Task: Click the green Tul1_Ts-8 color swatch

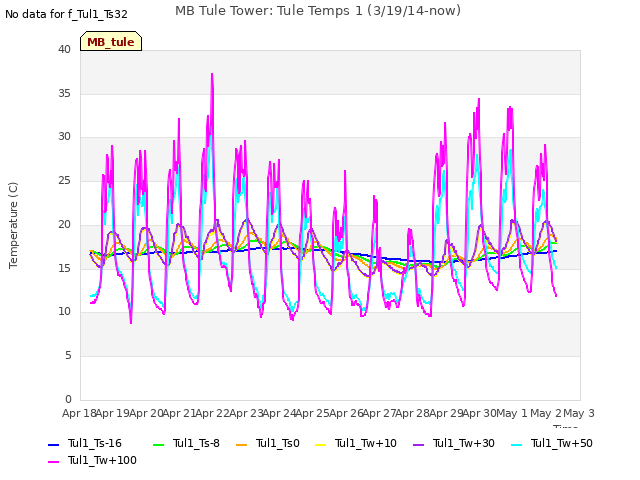Action: 158,444
